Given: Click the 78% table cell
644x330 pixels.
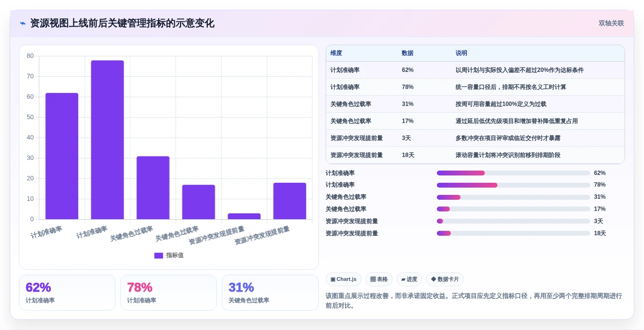Looking at the screenshot, I should 408,87.
